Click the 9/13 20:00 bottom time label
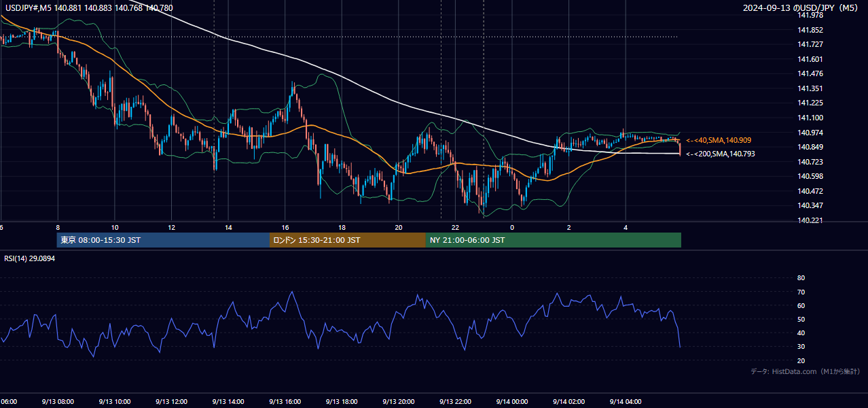This screenshot has height=408, width=868. (x=398, y=401)
